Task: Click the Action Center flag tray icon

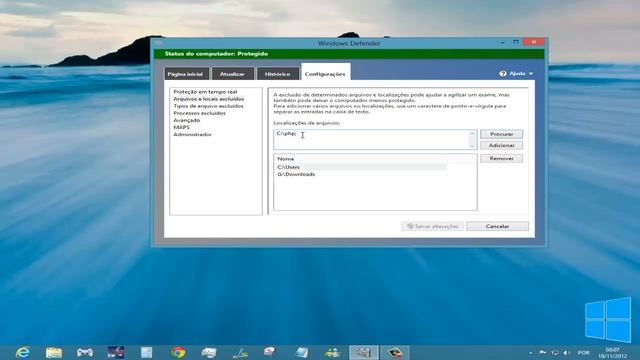Action: (543, 353)
